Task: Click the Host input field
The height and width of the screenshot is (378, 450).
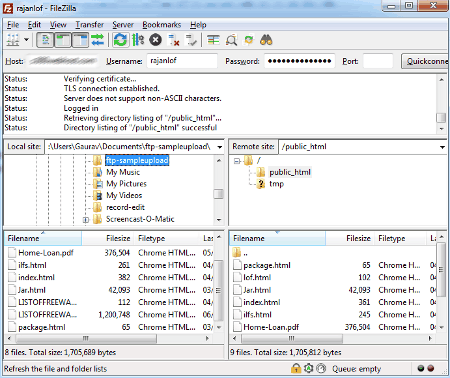Action: pyautogui.click(x=63, y=61)
